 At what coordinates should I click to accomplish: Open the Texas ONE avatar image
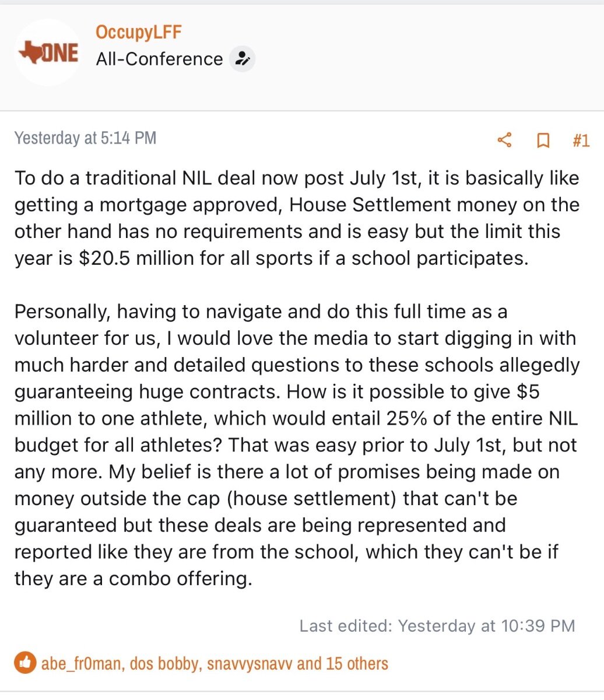pos(48,53)
